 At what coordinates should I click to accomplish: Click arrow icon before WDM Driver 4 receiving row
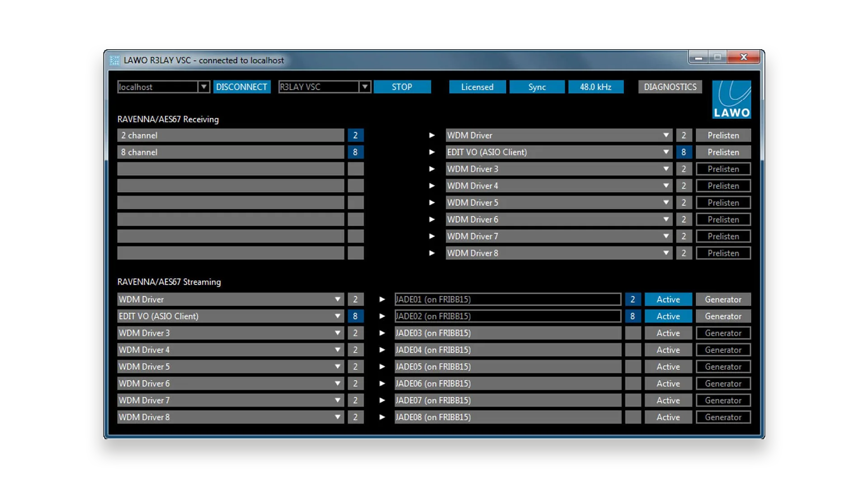point(432,186)
